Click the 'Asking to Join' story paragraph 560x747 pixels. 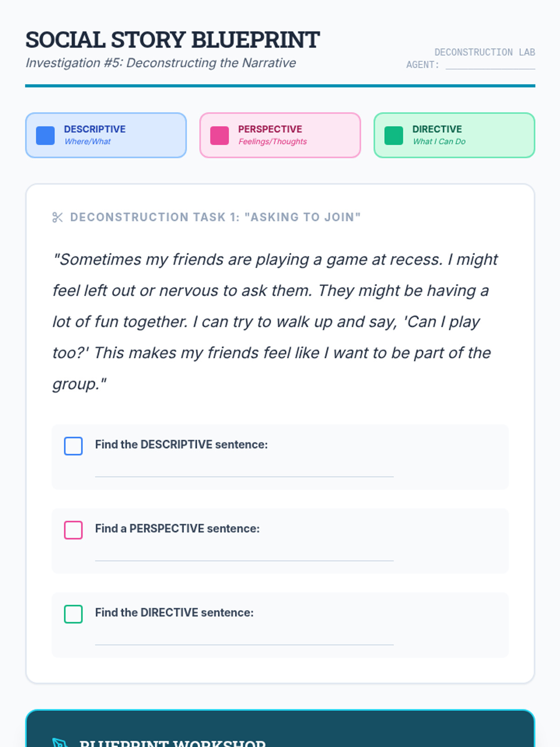[275, 322]
